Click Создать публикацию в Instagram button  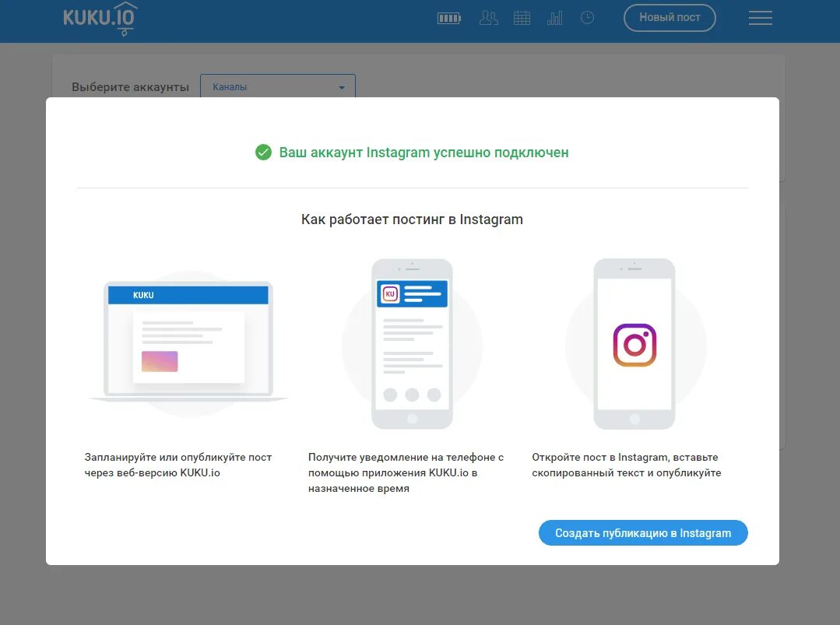643,533
